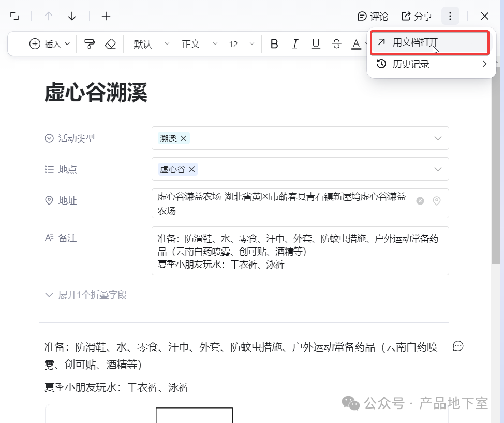Open the three-dot more options menu
Viewport: 504px width, 423px height.
click(450, 16)
